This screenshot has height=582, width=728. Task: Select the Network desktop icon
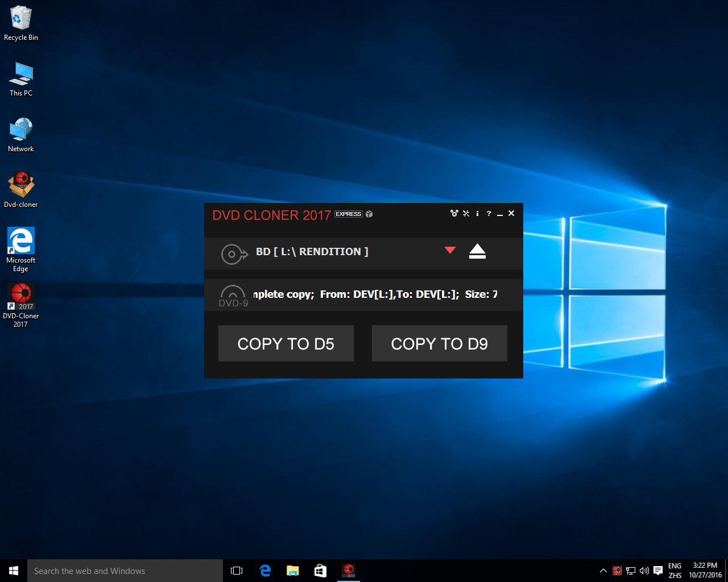click(x=21, y=135)
